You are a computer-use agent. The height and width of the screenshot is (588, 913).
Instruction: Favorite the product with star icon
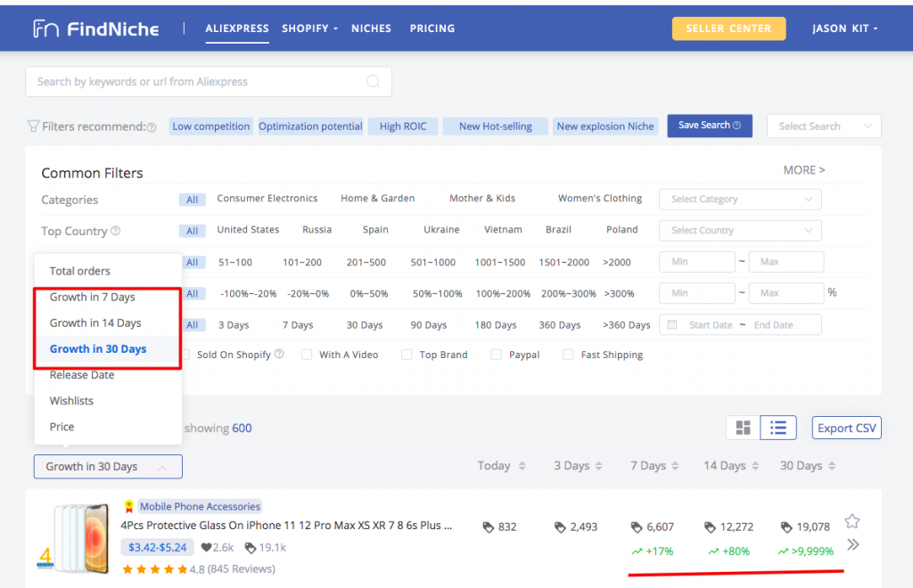pyautogui.click(x=851, y=521)
